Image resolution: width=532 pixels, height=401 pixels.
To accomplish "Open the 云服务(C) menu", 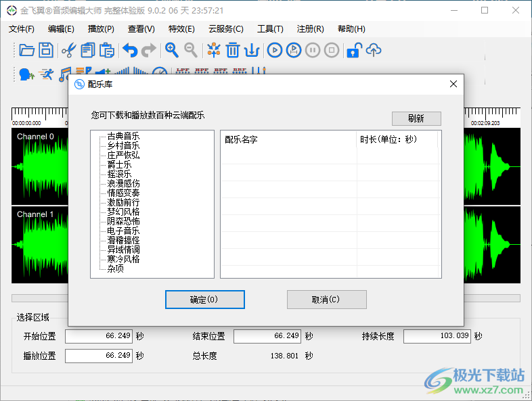I will click(x=226, y=29).
